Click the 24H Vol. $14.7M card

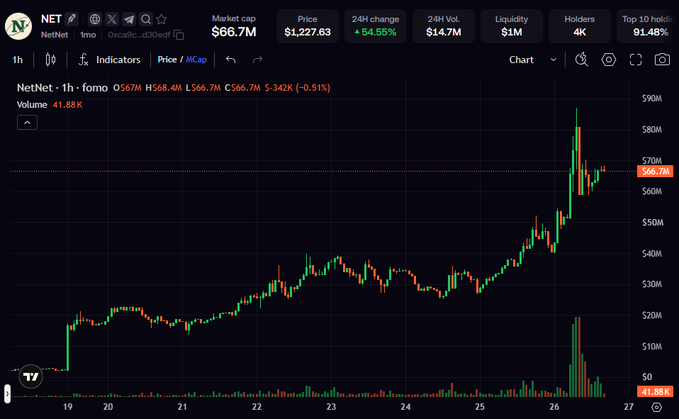pyautogui.click(x=443, y=26)
